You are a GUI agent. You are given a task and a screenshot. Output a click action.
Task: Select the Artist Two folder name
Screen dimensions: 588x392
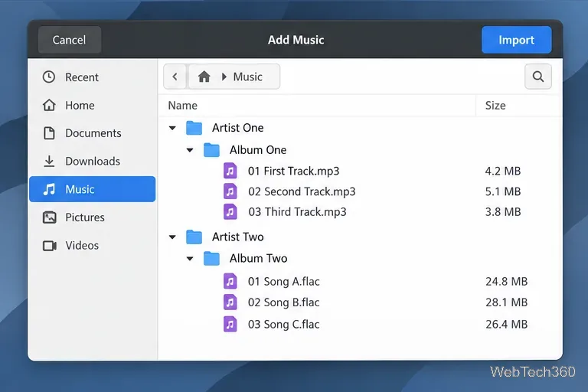pyautogui.click(x=238, y=237)
